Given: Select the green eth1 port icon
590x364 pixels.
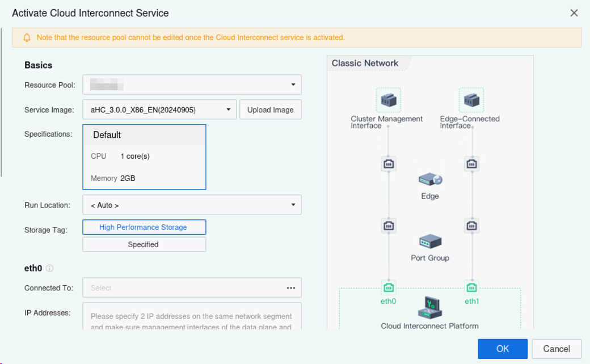Looking at the screenshot, I should tap(471, 288).
